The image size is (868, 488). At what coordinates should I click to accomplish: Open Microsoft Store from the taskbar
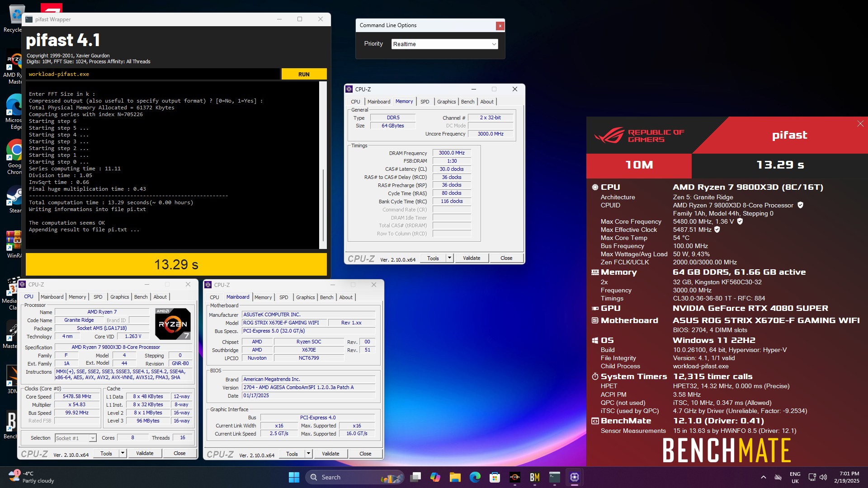coord(495,477)
